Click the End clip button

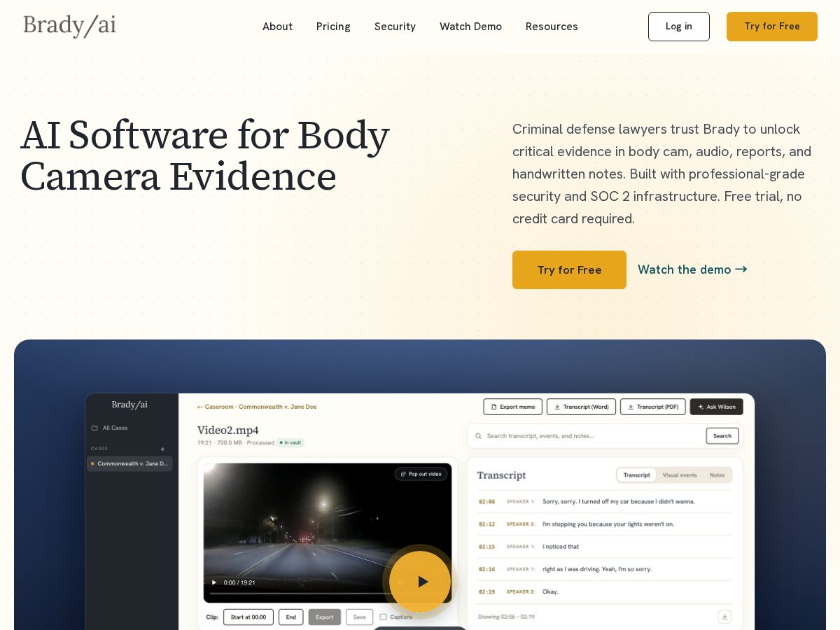(291, 617)
